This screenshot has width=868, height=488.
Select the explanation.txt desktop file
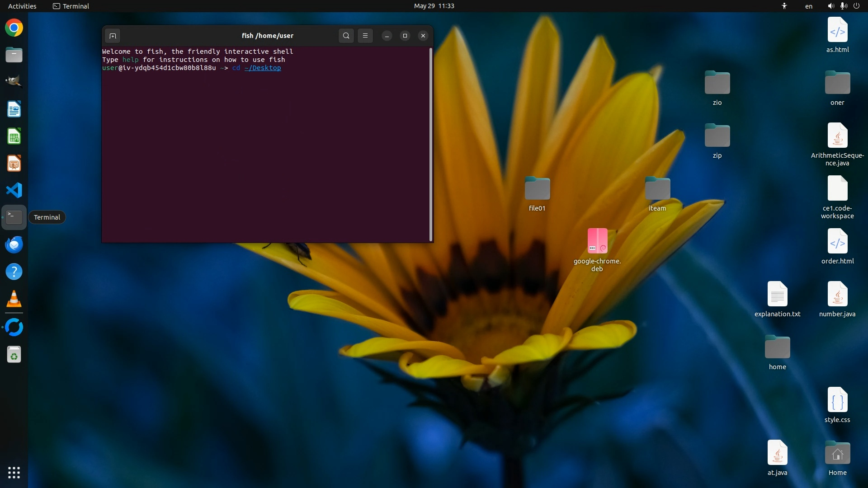coord(777,294)
